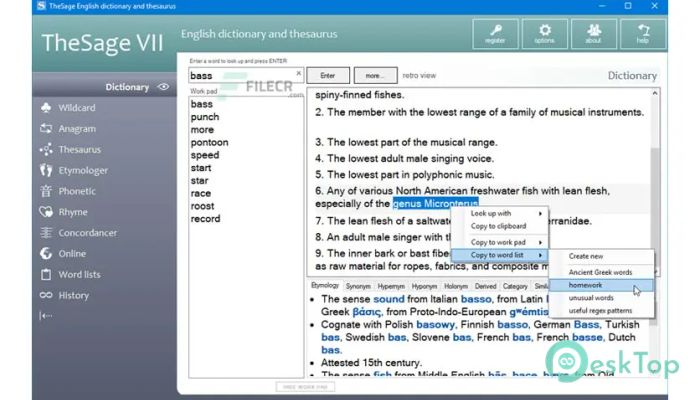Follow the first 'basso' link in etymology
The height and width of the screenshot is (400, 700).
click(x=476, y=299)
